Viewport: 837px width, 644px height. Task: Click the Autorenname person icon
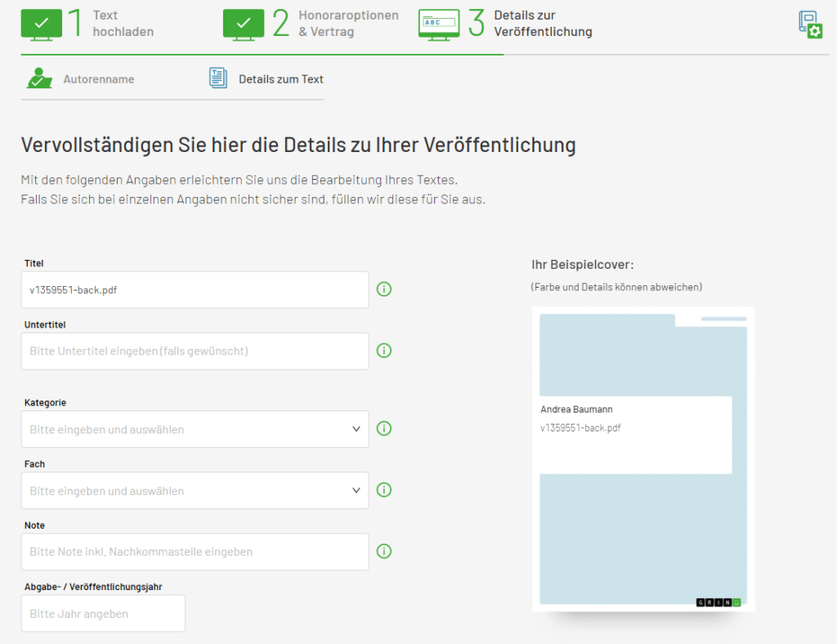pos(38,78)
